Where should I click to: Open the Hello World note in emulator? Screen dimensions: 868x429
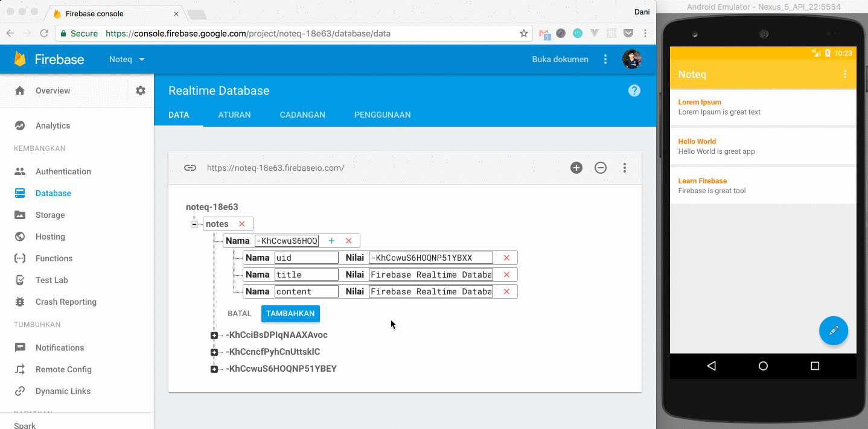(x=763, y=147)
